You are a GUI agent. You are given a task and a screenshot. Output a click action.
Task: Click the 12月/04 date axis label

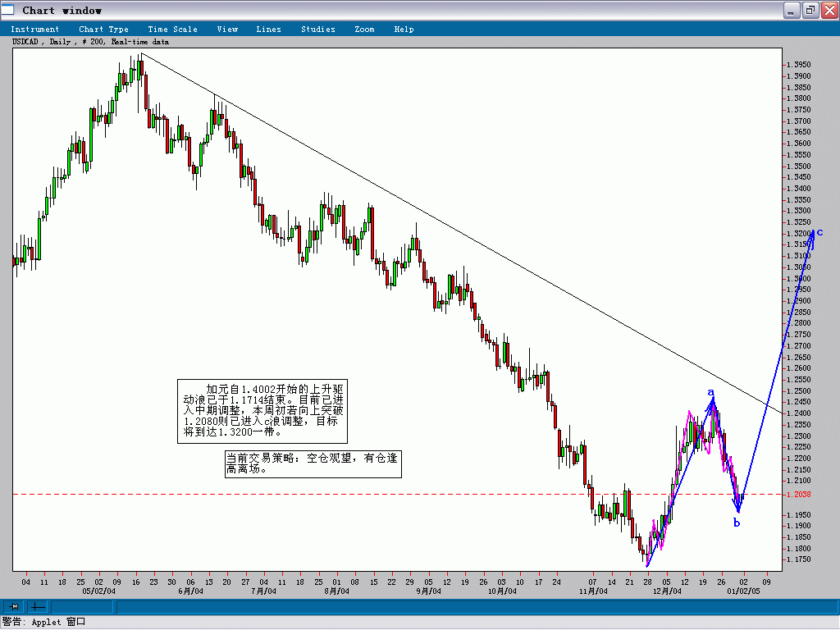click(667, 591)
